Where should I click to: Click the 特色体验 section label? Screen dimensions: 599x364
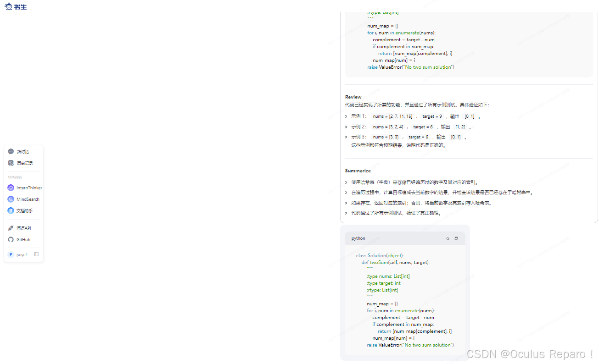click(x=15, y=177)
